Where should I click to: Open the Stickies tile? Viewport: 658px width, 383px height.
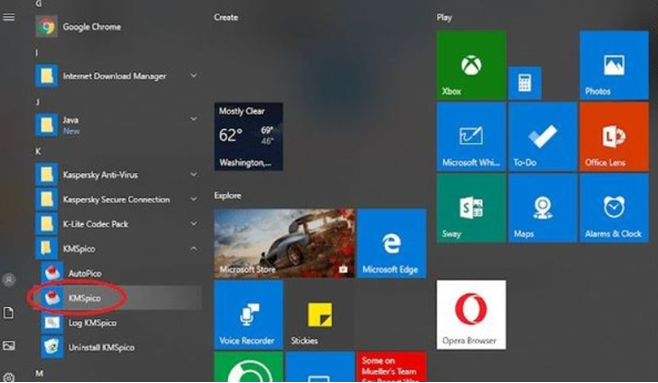click(x=320, y=315)
